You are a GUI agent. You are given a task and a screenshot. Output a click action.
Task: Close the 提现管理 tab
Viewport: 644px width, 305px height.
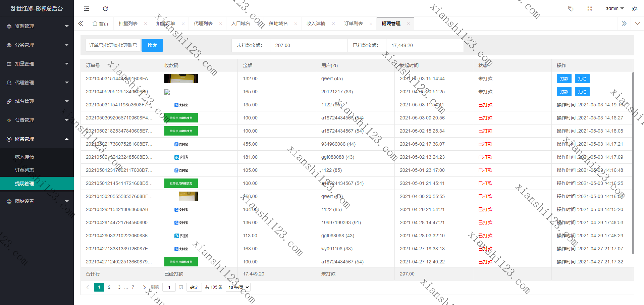(x=409, y=23)
